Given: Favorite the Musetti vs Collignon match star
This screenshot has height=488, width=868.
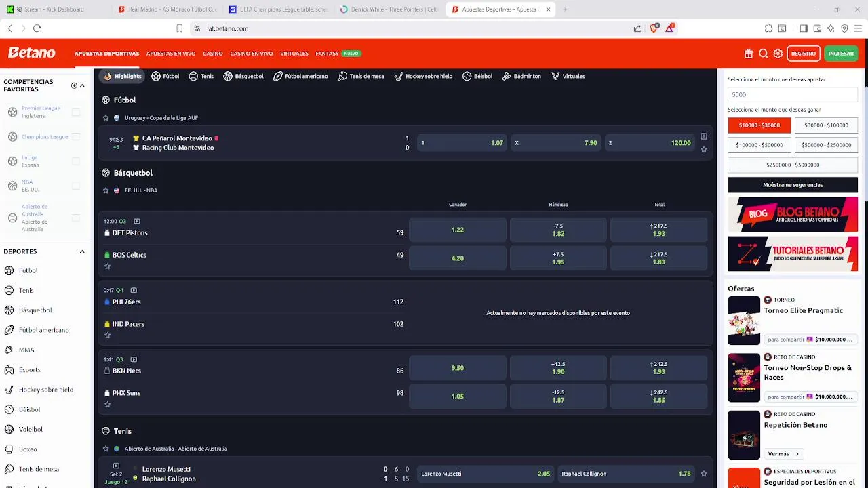Looking at the screenshot, I should 704,474.
